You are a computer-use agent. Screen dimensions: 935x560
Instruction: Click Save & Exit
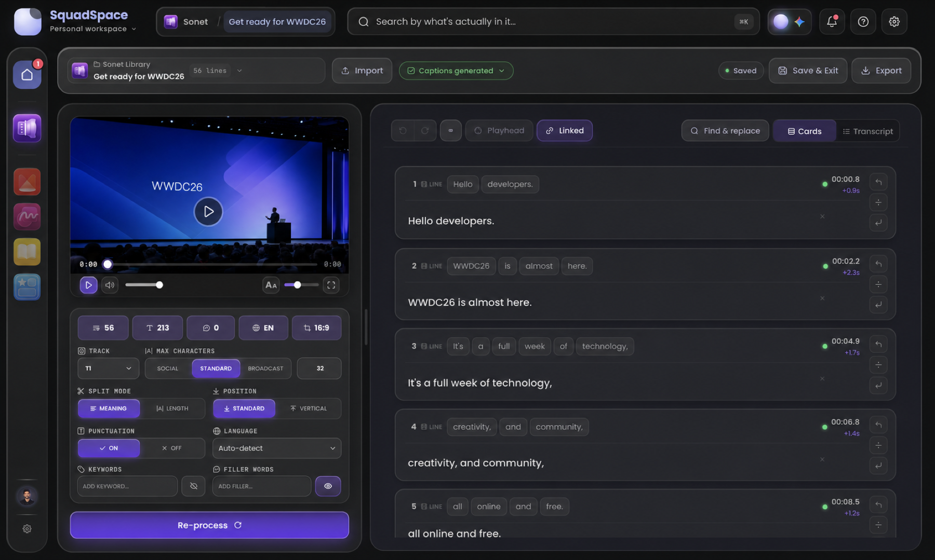(808, 71)
